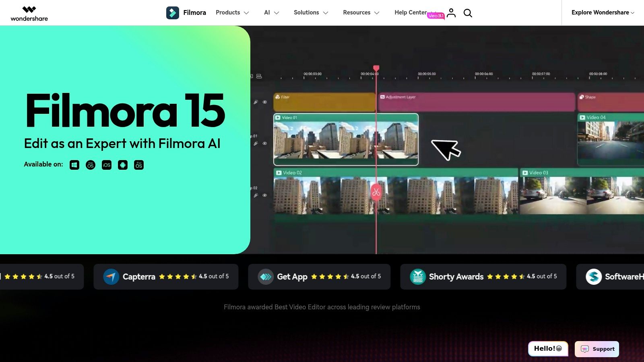Click the Wondershare logo
This screenshot has width=644, height=362.
click(x=29, y=13)
